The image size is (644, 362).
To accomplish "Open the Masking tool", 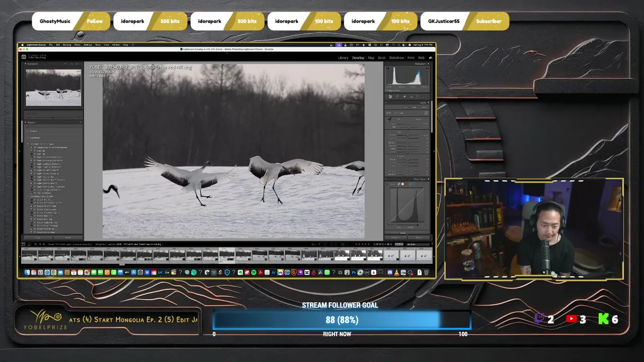I will pos(418,97).
